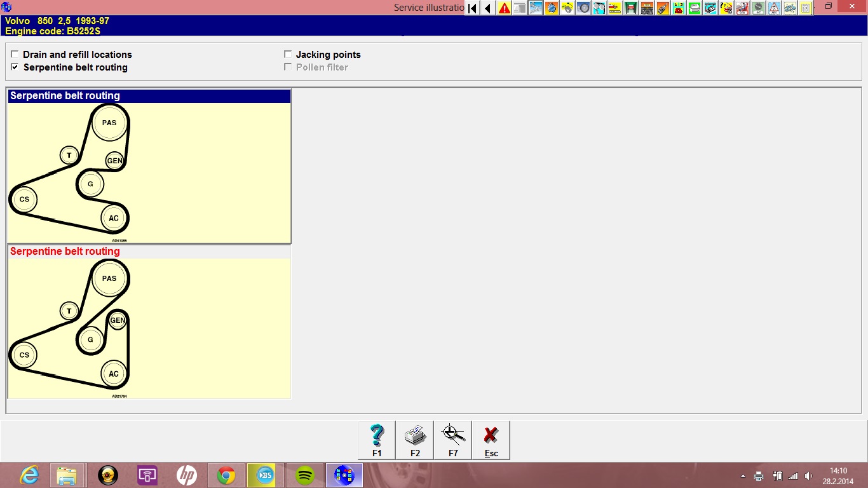This screenshot has height=488, width=868.
Task: Open the airbag SRS toolbar icon
Action: pos(742,8)
